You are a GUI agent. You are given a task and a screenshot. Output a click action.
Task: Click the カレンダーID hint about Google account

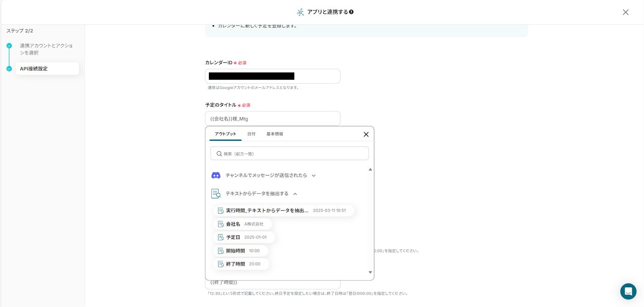pyautogui.click(x=253, y=88)
